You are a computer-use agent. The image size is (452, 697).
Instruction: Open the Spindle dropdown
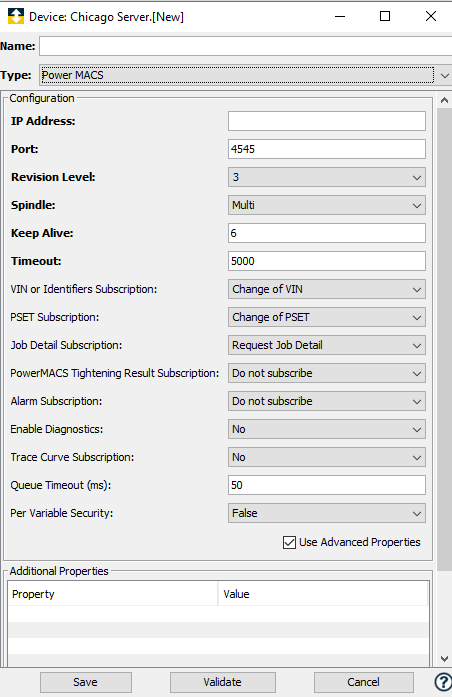click(327, 205)
